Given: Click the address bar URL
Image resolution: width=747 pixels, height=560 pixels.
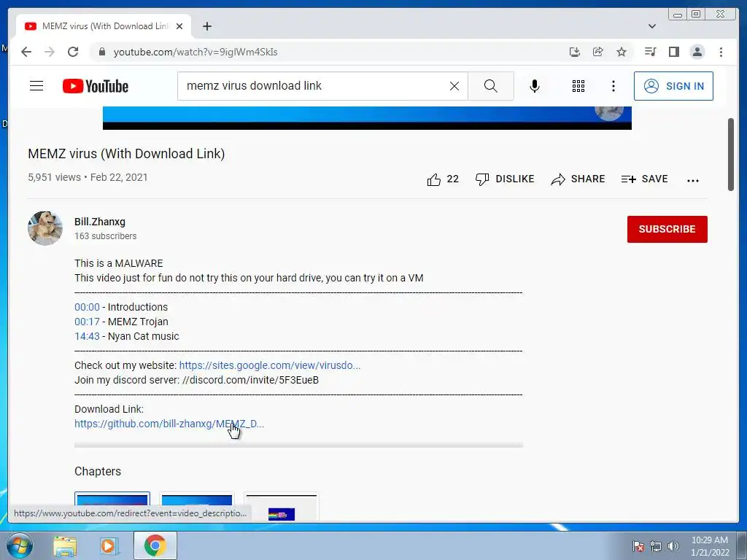Looking at the screenshot, I should 196,52.
